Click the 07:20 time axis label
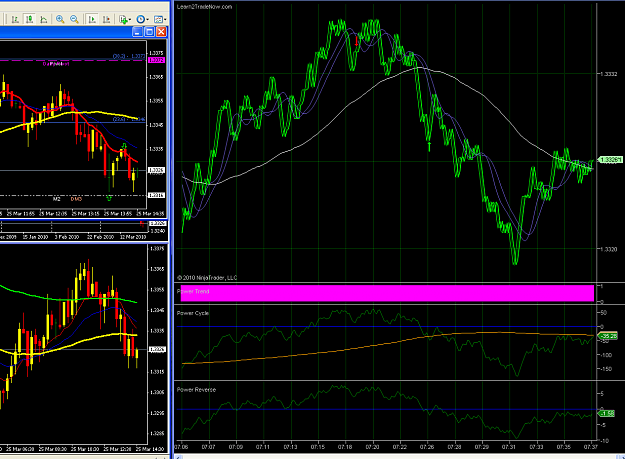Image resolution: width=625 pixels, height=459 pixels. [372, 447]
